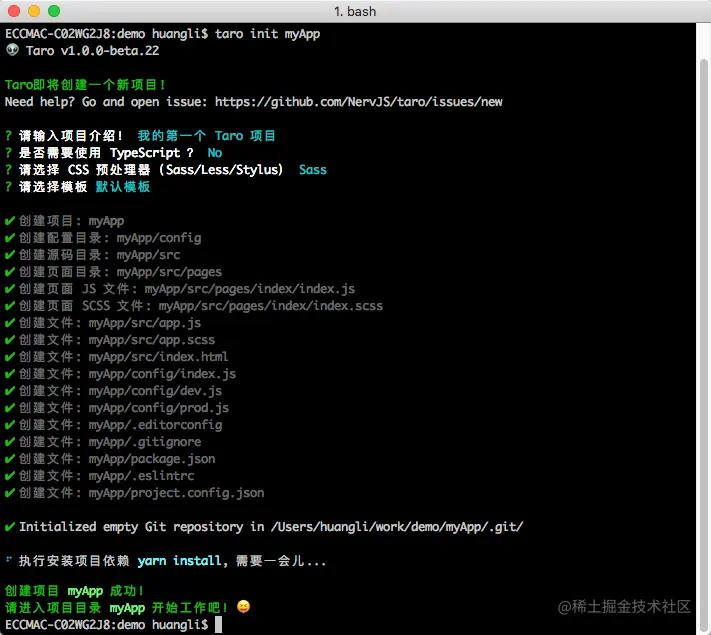Click the checkmark beside 'myApp/src/app.scss'
This screenshot has height=635, width=711.
click(x=10, y=340)
